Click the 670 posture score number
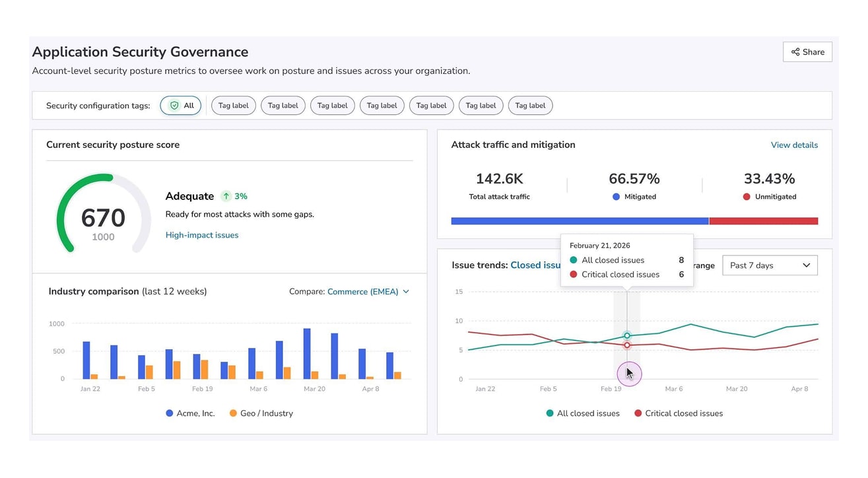Screen dimensions: 868x478 (x=103, y=219)
